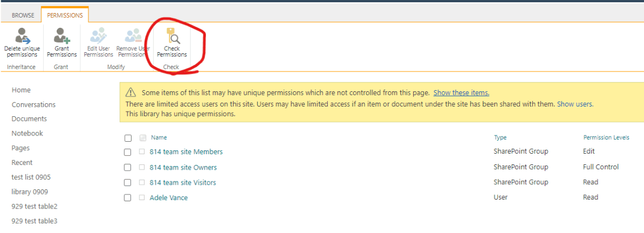The width and height of the screenshot is (644, 233).
Task: Click the Edit permission level for Members
Action: 588,151
